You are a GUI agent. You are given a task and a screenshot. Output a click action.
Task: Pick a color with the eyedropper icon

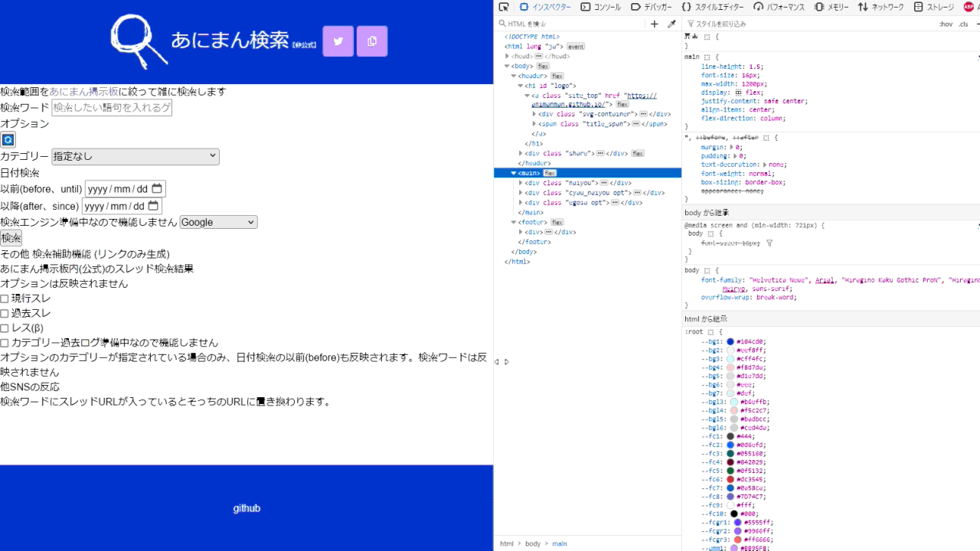click(671, 24)
